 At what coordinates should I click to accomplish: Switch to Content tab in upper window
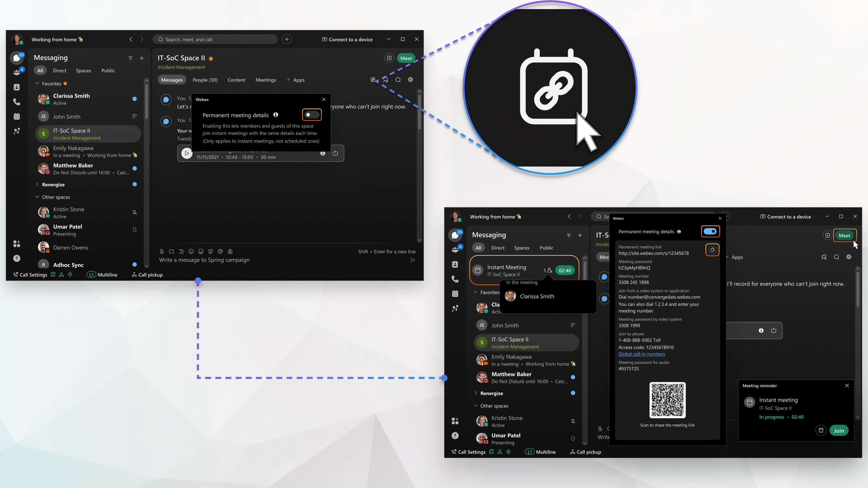pos(236,80)
